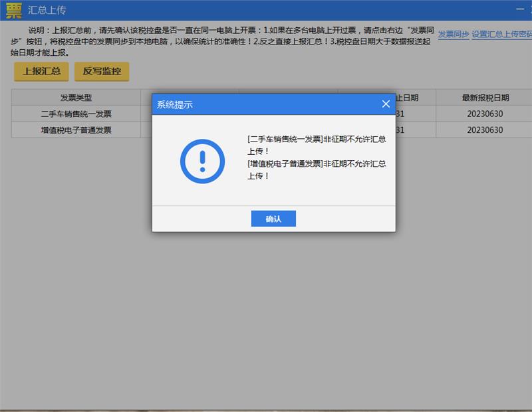Click the 二手车销售统一发票 message in the dialog

[x=316, y=145]
